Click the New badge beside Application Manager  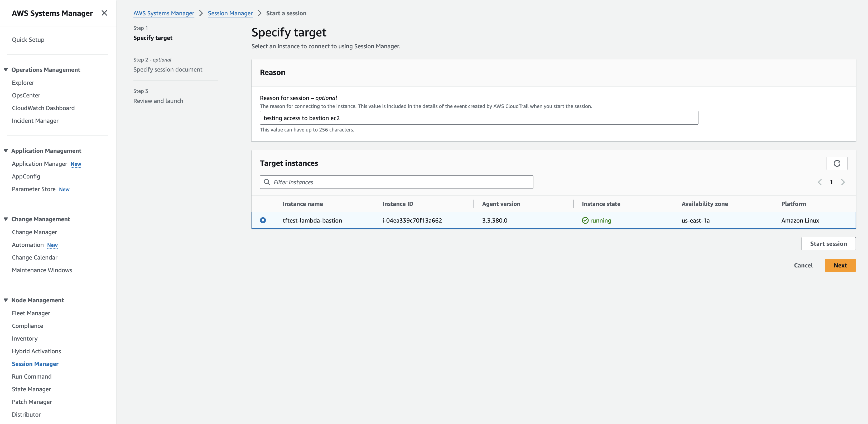tap(76, 164)
